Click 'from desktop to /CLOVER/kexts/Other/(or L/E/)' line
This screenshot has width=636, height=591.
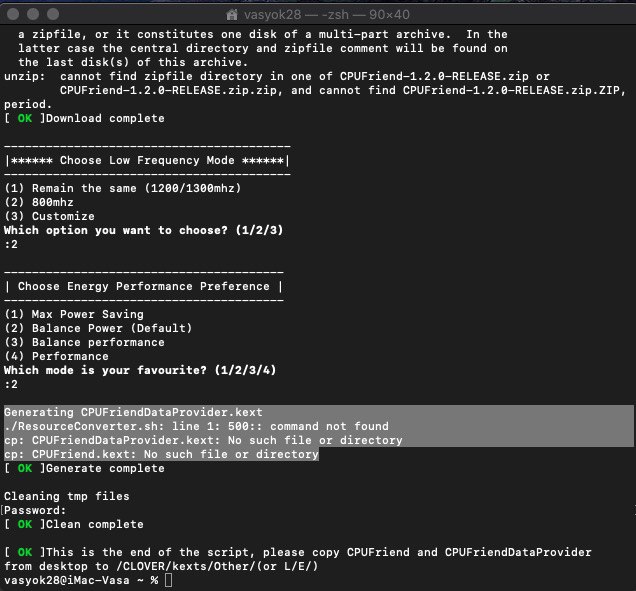(161, 566)
